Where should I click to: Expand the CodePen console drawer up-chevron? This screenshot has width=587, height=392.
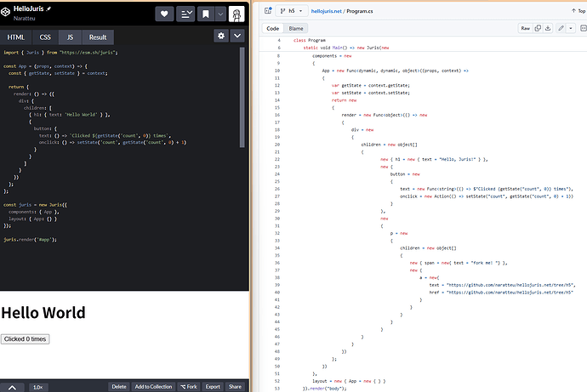coord(12,388)
